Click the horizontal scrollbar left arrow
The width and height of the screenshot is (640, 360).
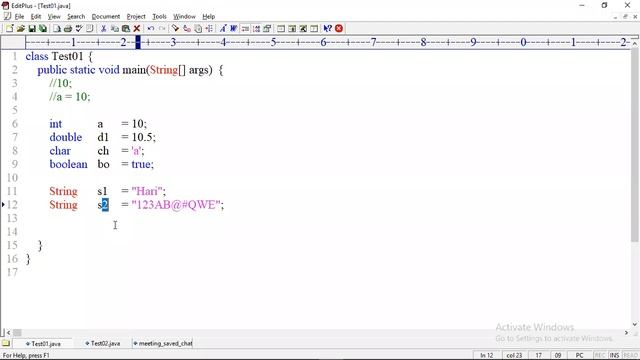coord(8,333)
